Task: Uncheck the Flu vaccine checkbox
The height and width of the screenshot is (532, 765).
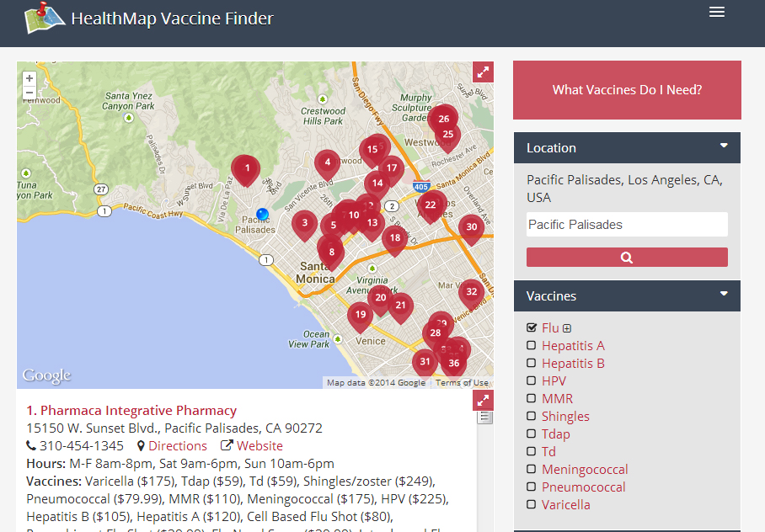Action: coord(532,327)
